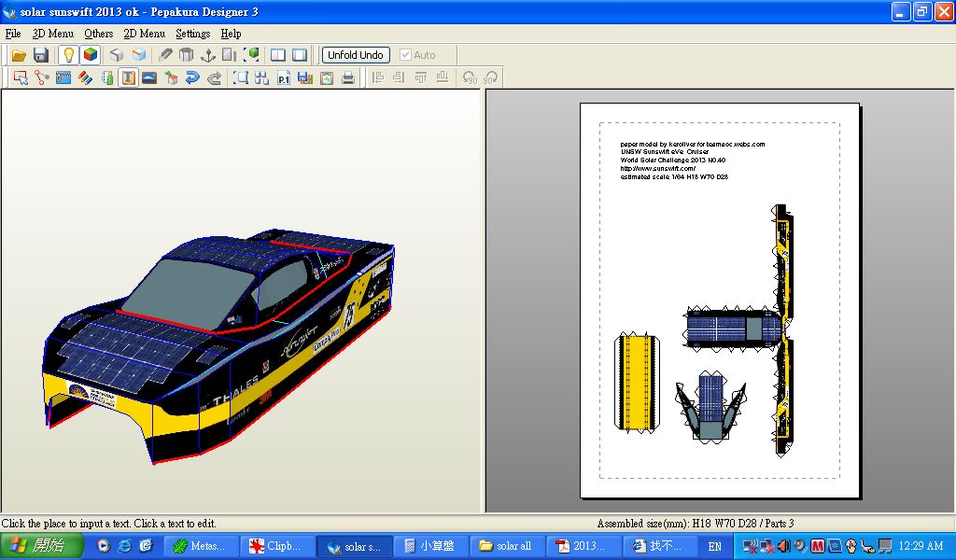
Task: Expand the Others menu dropdown
Action: tap(98, 34)
